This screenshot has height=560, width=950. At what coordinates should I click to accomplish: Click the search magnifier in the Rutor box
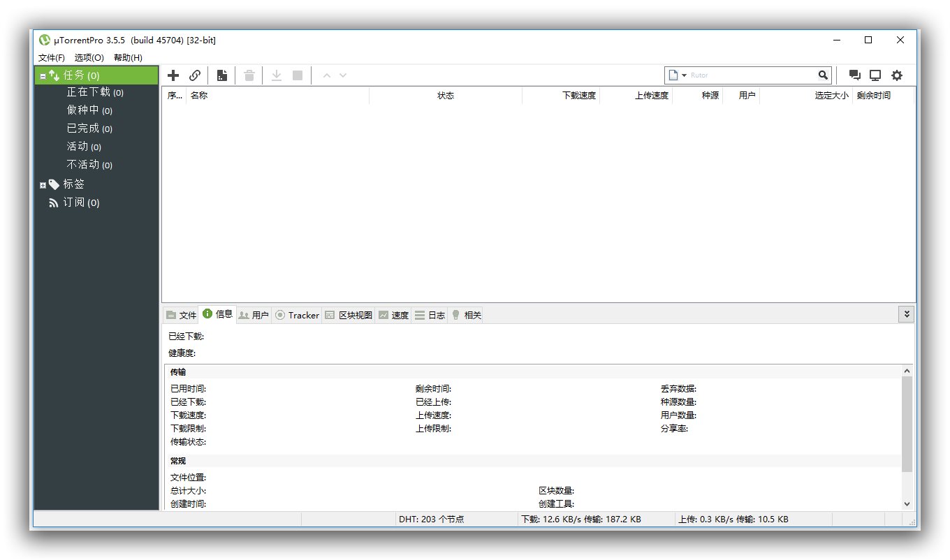pos(822,75)
